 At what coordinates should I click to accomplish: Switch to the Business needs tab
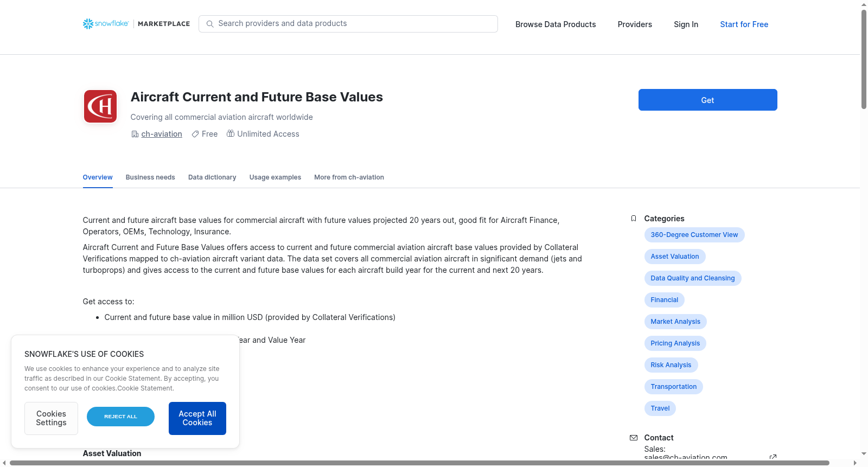[150, 177]
